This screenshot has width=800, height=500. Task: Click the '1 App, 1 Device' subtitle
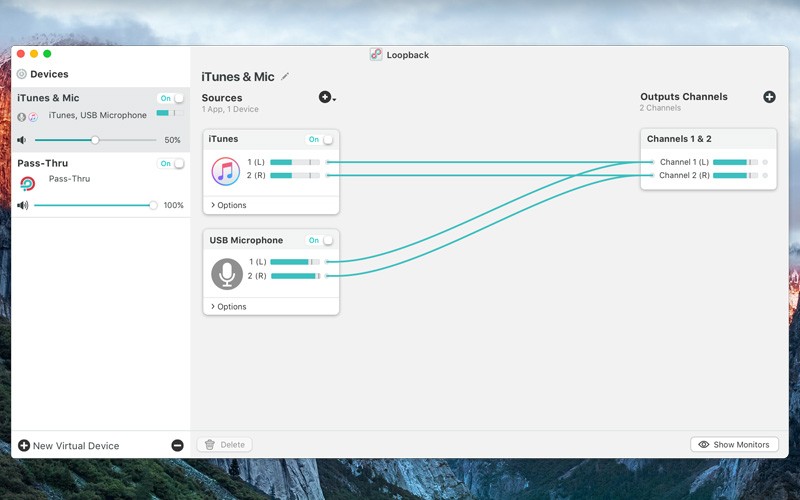pos(230,109)
